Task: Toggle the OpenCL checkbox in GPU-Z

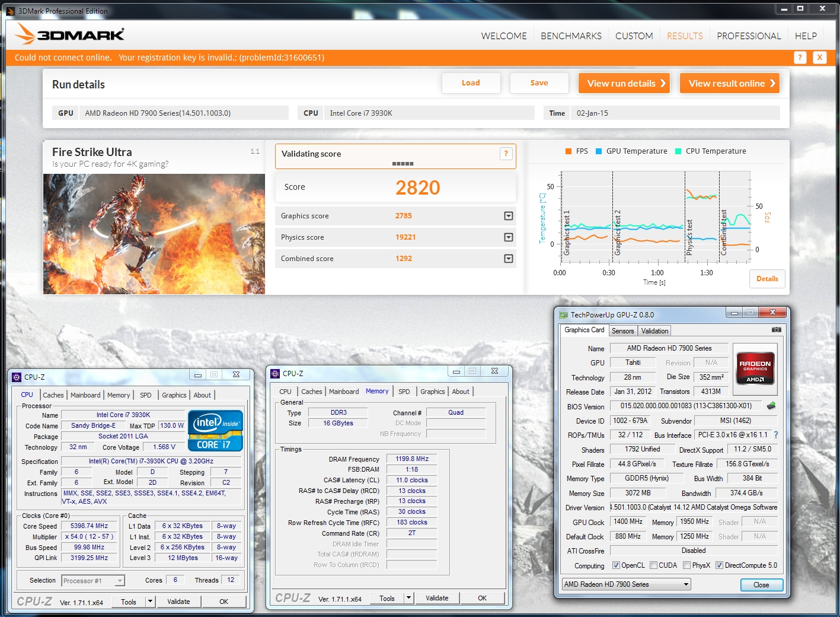Action: 616,565
